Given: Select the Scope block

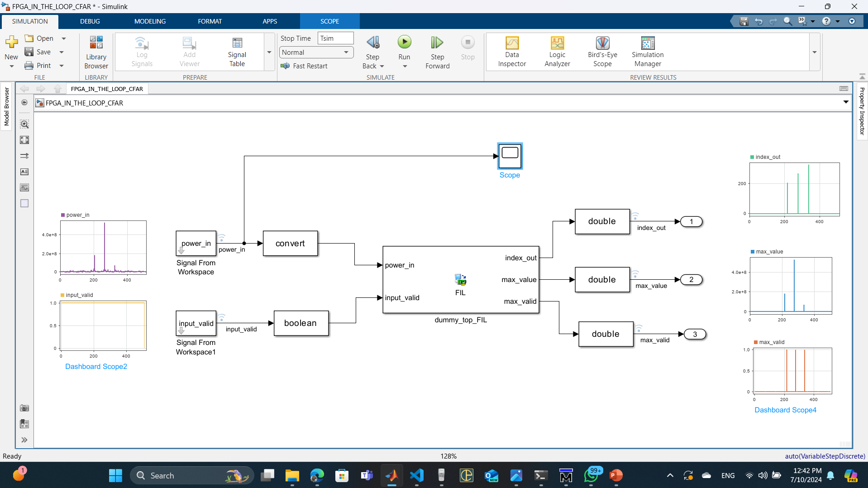Looking at the screenshot, I should (510, 156).
